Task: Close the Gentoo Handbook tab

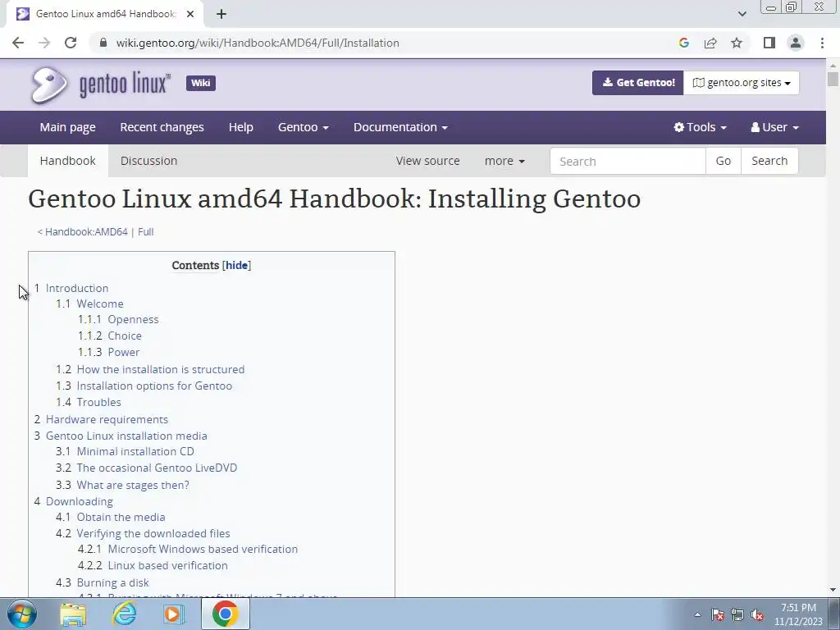Action: click(x=190, y=14)
